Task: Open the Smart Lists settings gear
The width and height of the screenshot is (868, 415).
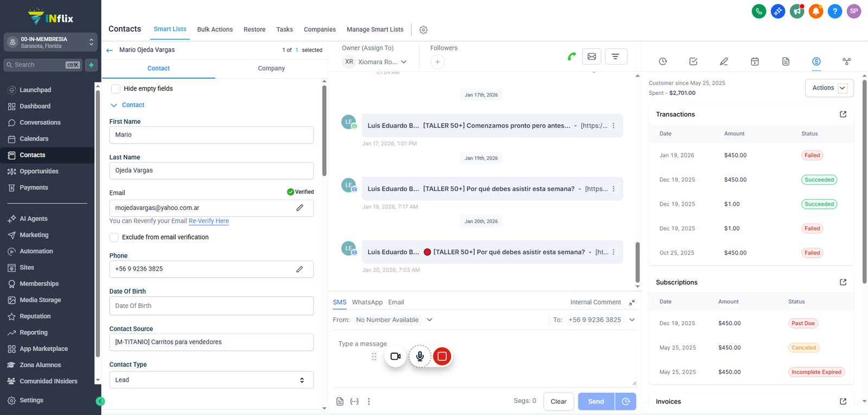Action: click(x=424, y=30)
